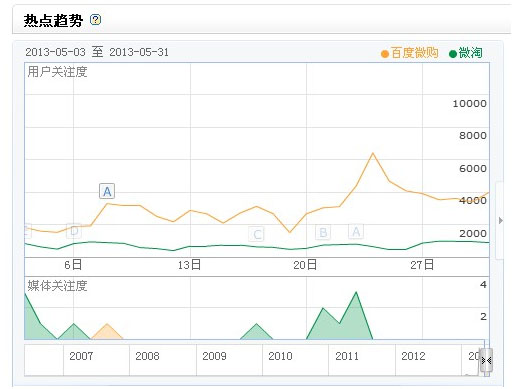This screenshot has height=389, width=513.
Task: Click the 13日 axis label
Action: (189, 265)
